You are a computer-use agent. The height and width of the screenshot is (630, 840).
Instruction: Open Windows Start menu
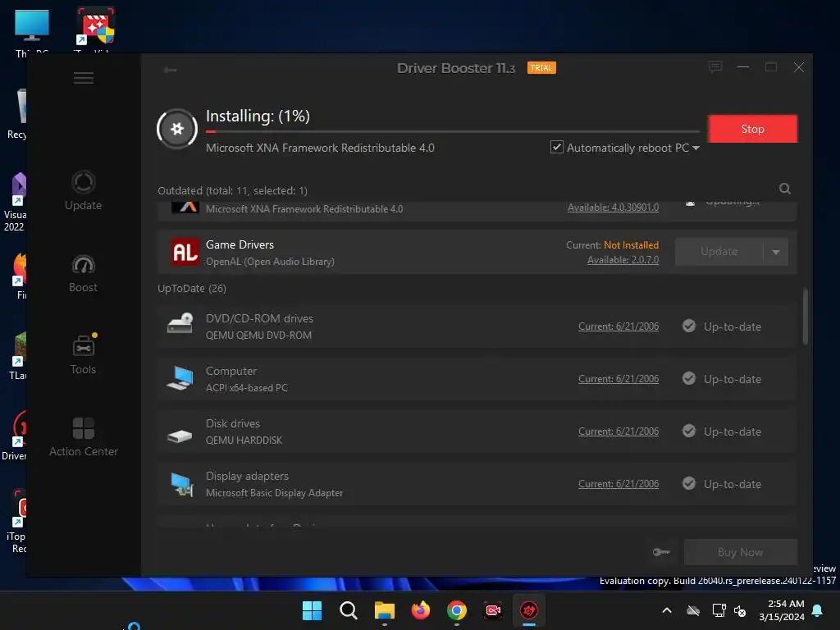pos(312,610)
